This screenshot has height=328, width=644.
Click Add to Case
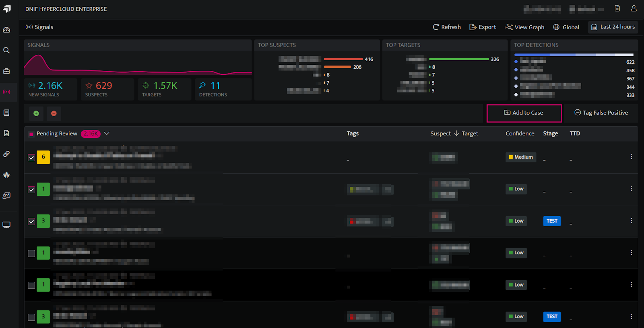[x=524, y=113]
